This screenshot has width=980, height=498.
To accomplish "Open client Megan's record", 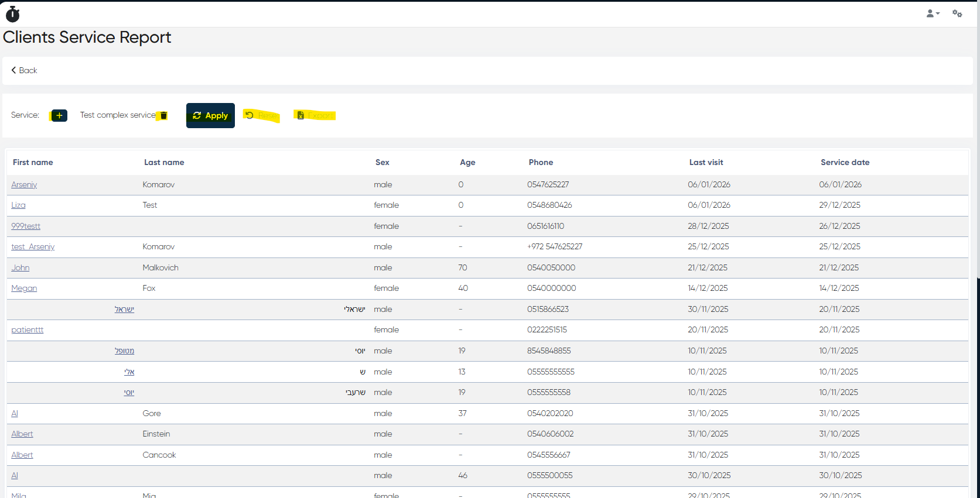I will point(24,288).
